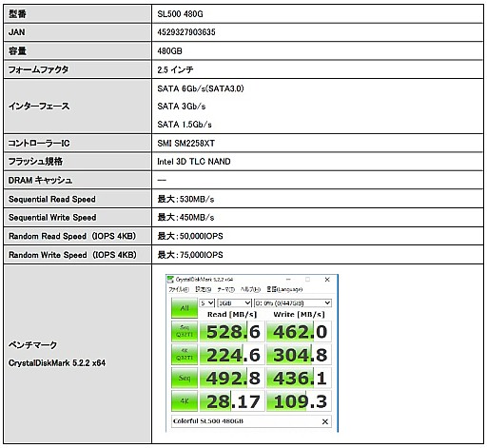Click the SATA 1.5Gb/s interface line
This screenshot has width=487, height=448.
pos(185,125)
